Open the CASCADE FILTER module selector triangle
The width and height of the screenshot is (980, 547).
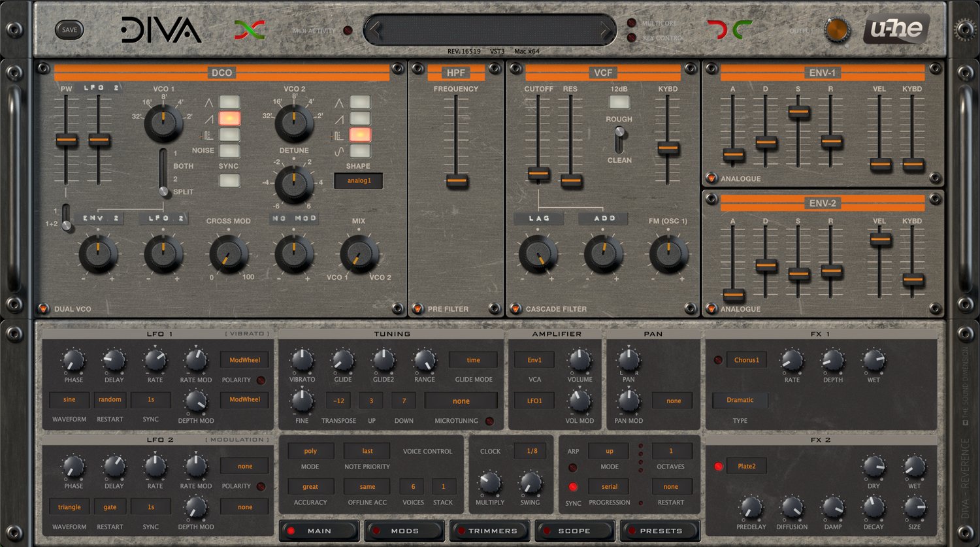[x=515, y=308]
